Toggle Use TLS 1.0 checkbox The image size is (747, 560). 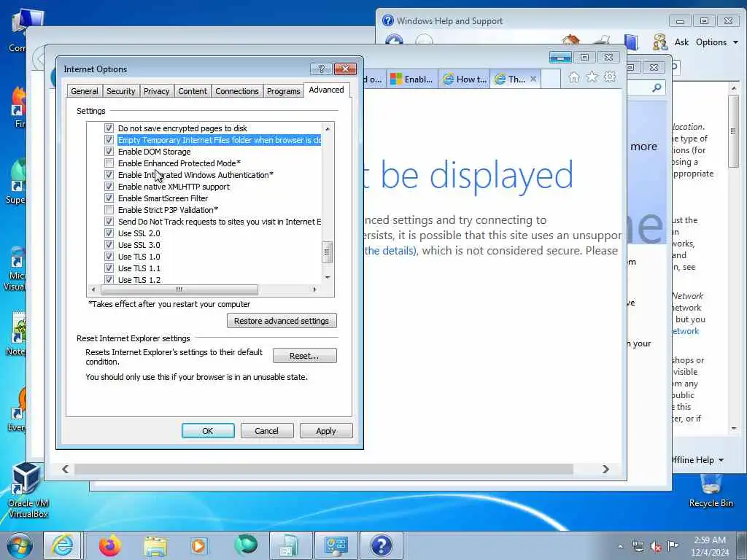109,257
